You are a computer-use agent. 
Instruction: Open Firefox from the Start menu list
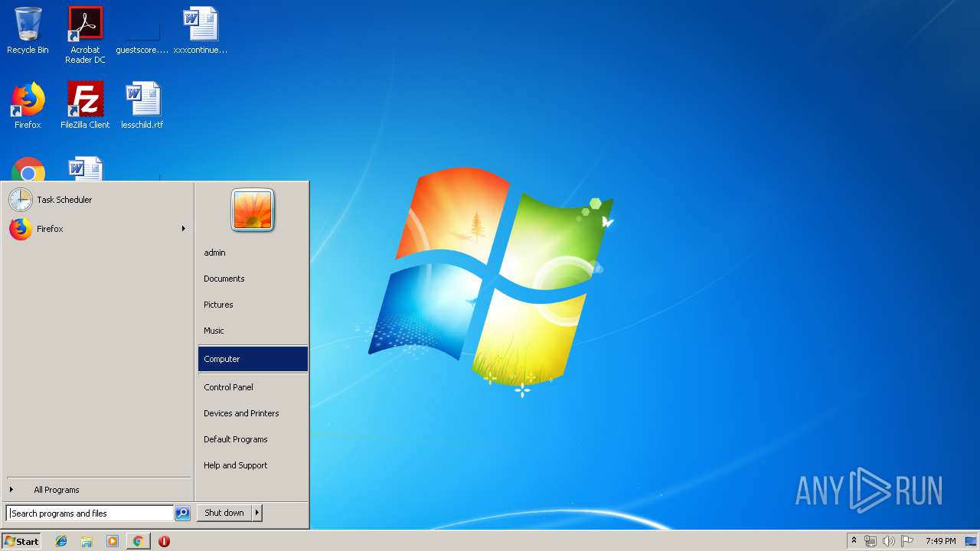[97, 229]
